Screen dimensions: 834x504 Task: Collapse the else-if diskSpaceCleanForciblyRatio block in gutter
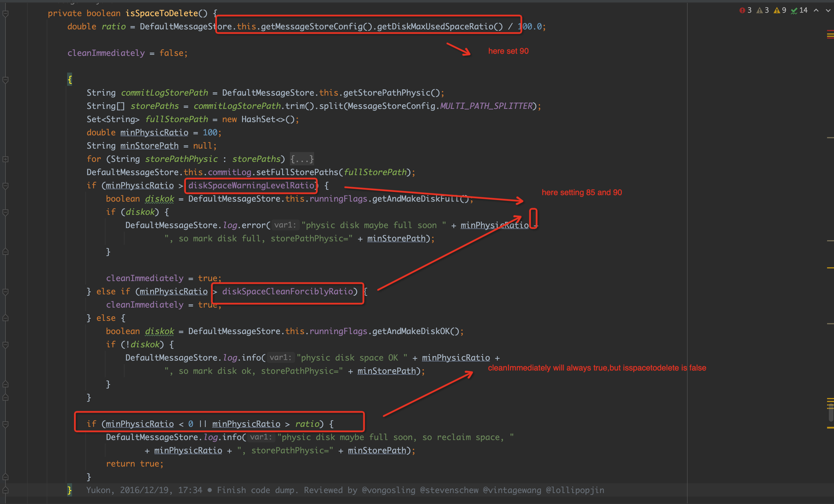click(x=5, y=291)
